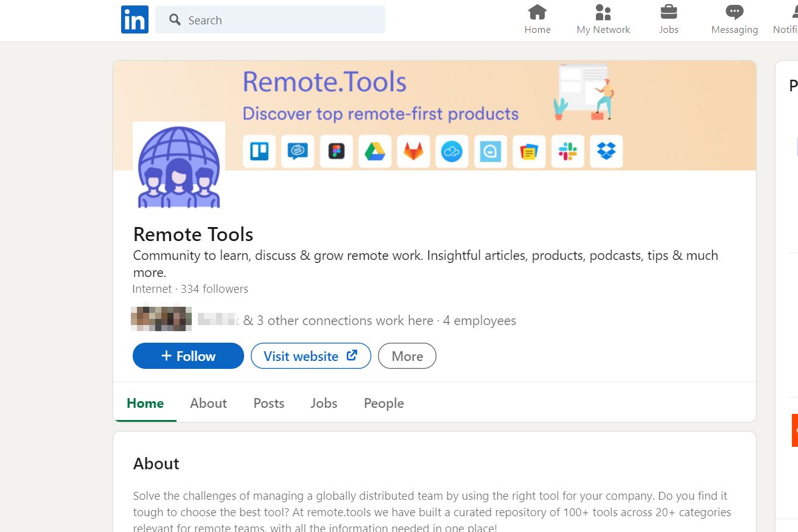Open '3 other connections work here' link

point(345,321)
